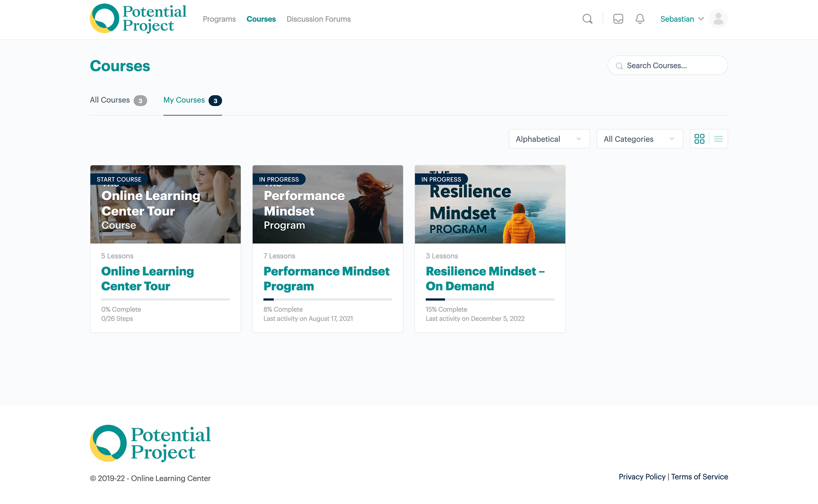Click the Potential Project footer logo
The height and width of the screenshot is (504, 818).
[150, 443]
